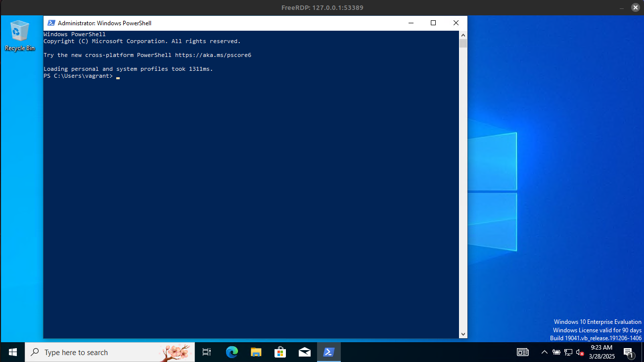The image size is (644, 362).
Task: Open the Microsoft Store taskbar icon
Action: [x=280, y=352]
